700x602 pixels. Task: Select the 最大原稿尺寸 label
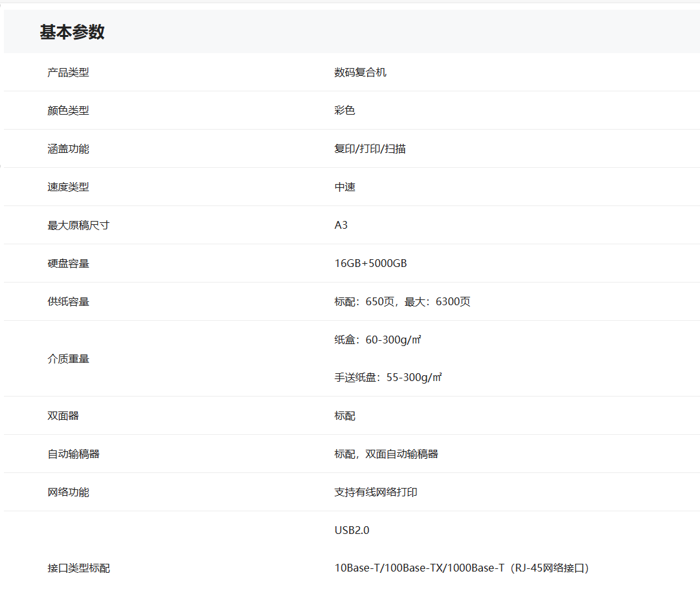point(78,226)
